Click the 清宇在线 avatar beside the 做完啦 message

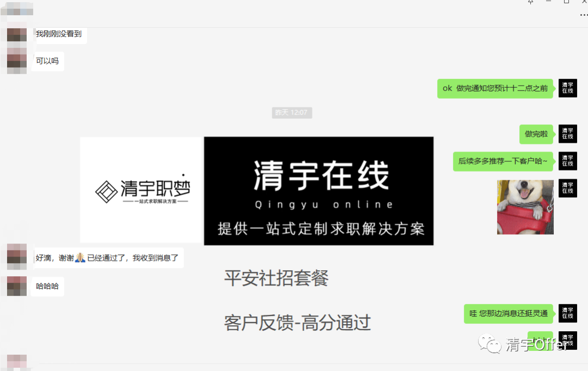[567, 134]
